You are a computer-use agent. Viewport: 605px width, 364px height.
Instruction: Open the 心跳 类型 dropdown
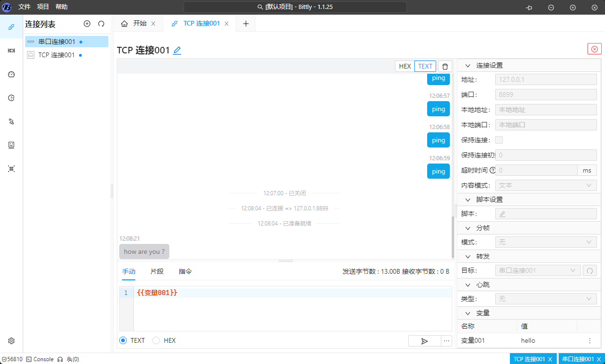[x=545, y=299]
